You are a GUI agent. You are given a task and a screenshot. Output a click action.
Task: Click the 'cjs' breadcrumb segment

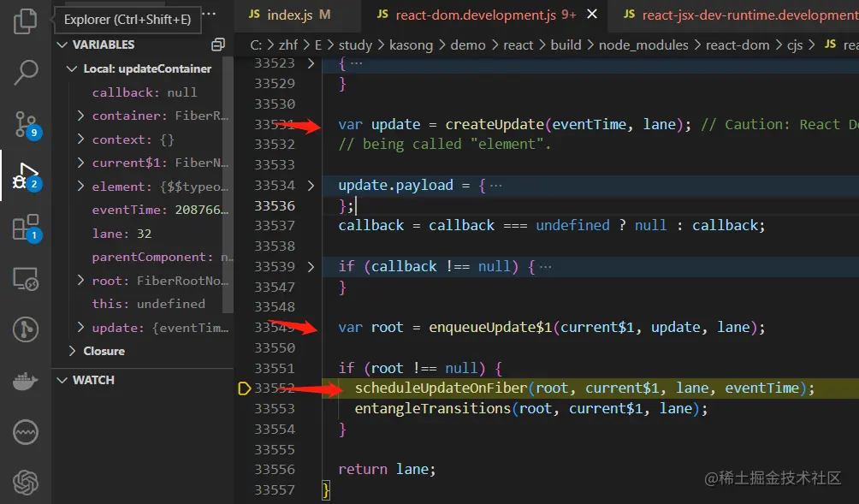[795, 45]
